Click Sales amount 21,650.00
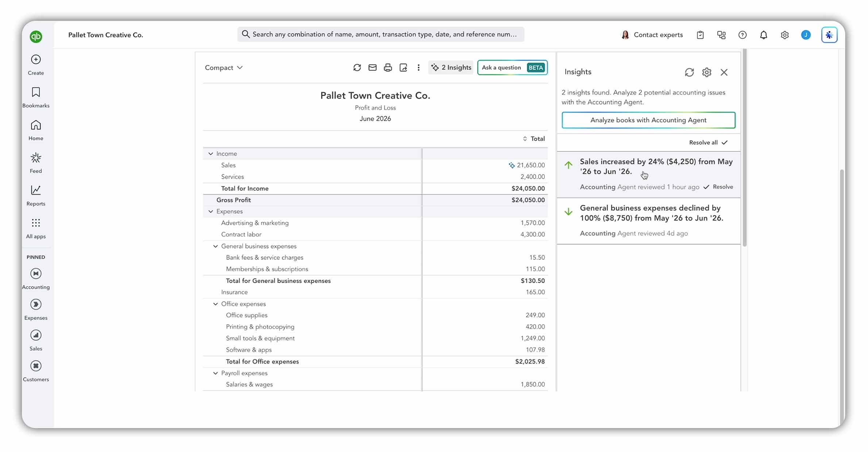 (x=531, y=165)
